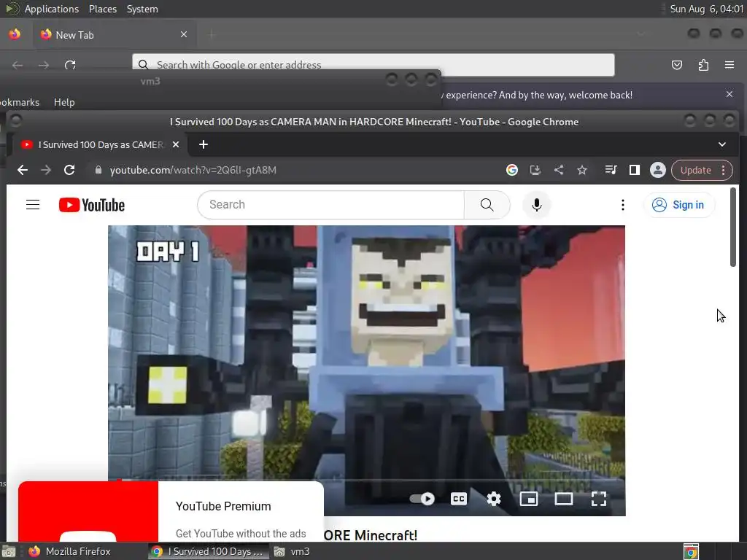Dismiss the Firefox welcome back banner
This screenshot has width=747, height=560.
[729, 94]
